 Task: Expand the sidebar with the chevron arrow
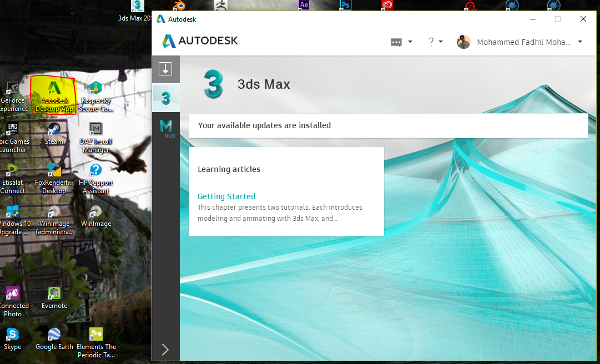point(165,350)
